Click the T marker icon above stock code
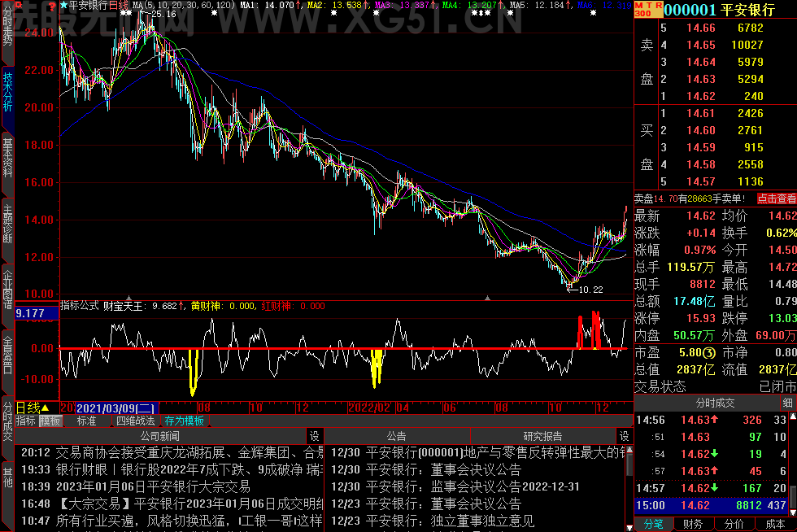The image size is (797, 532). tap(649, 5)
